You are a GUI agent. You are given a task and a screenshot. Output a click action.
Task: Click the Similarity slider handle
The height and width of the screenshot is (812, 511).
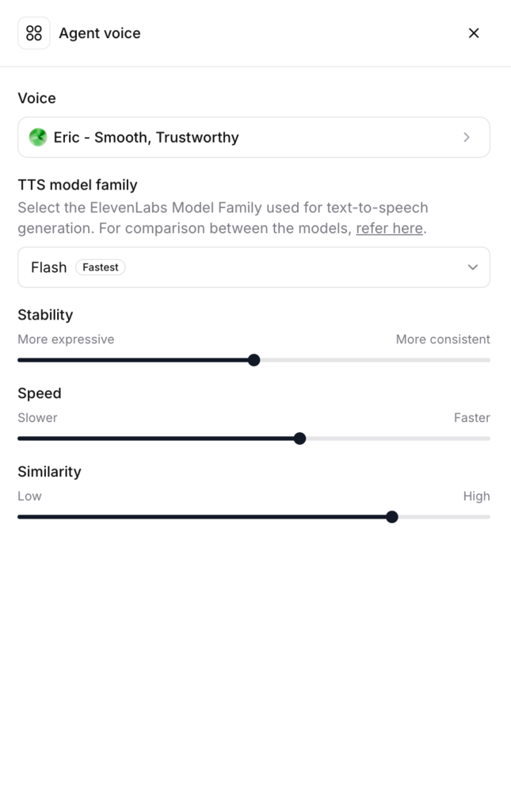click(392, 517)
